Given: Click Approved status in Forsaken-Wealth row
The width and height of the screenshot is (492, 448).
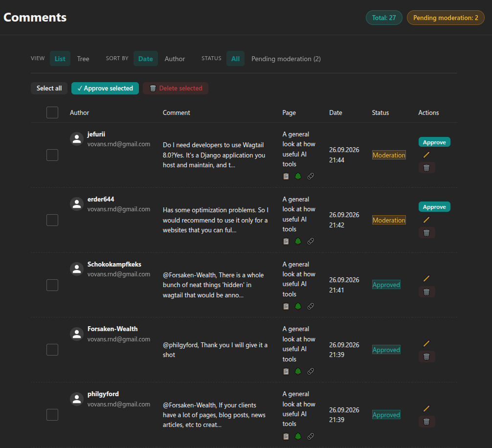Looking at the screenshot, I should (386, 350).
